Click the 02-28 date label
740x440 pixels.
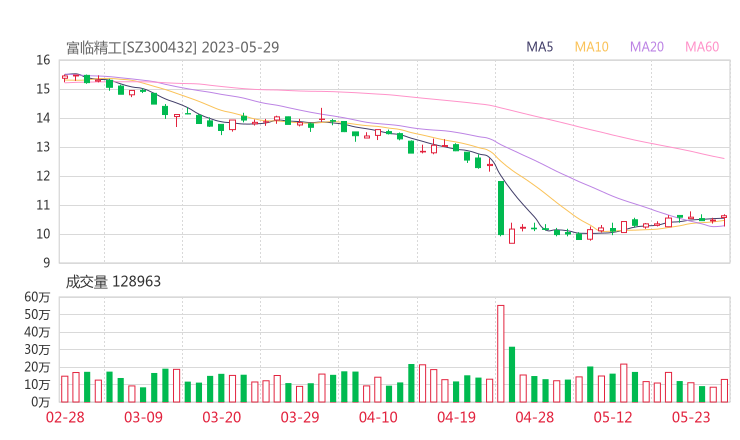coord(65,417)
